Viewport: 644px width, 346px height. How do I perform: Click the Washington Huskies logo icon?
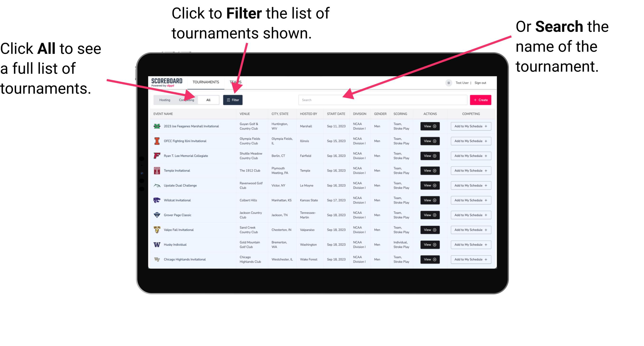pyautogui.click(x=156, y=245)
